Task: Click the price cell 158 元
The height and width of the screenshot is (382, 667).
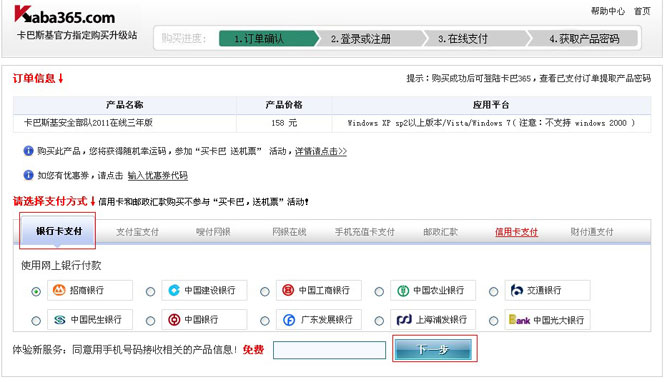Action: [x=284, y=123]
